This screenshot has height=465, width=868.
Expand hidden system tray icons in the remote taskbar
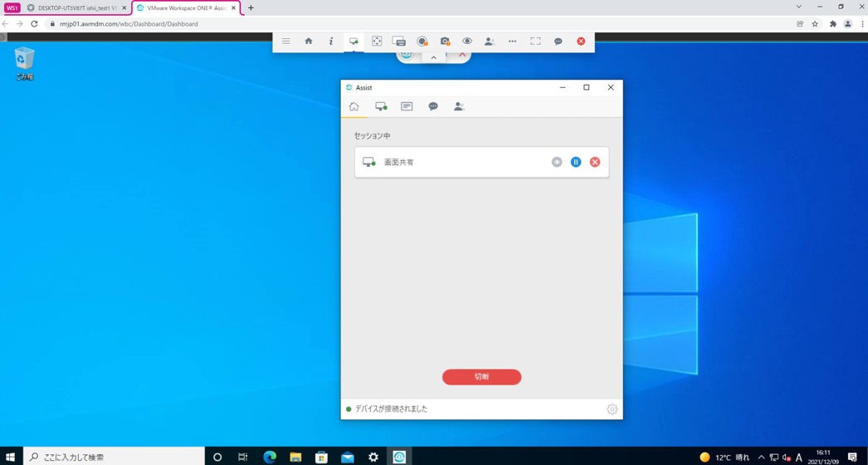tap(761, 458)
